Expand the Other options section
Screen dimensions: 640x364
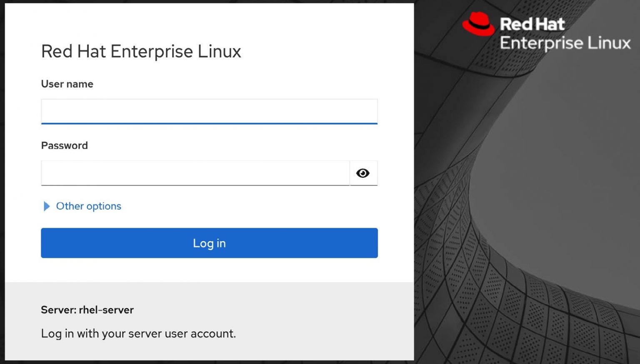(x=88, y=206)
